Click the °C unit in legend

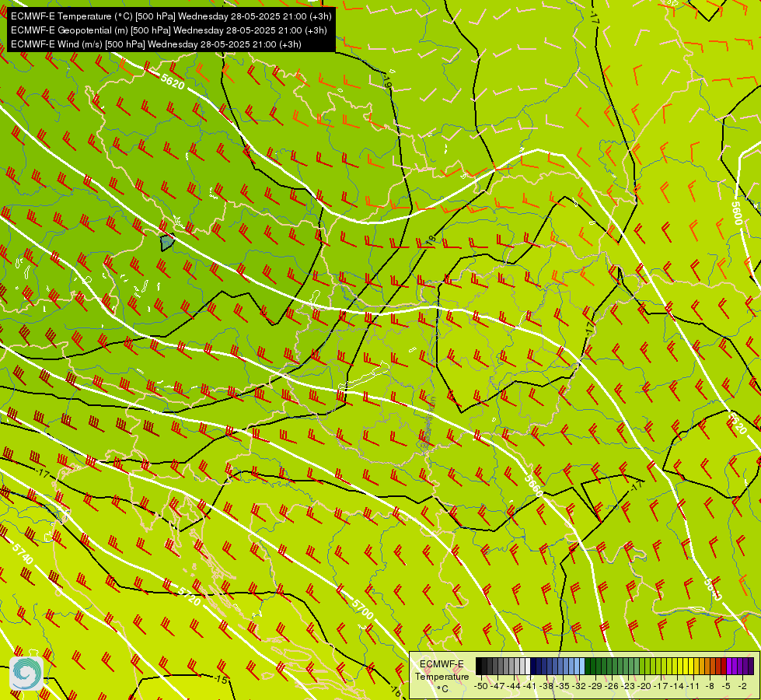442,689
